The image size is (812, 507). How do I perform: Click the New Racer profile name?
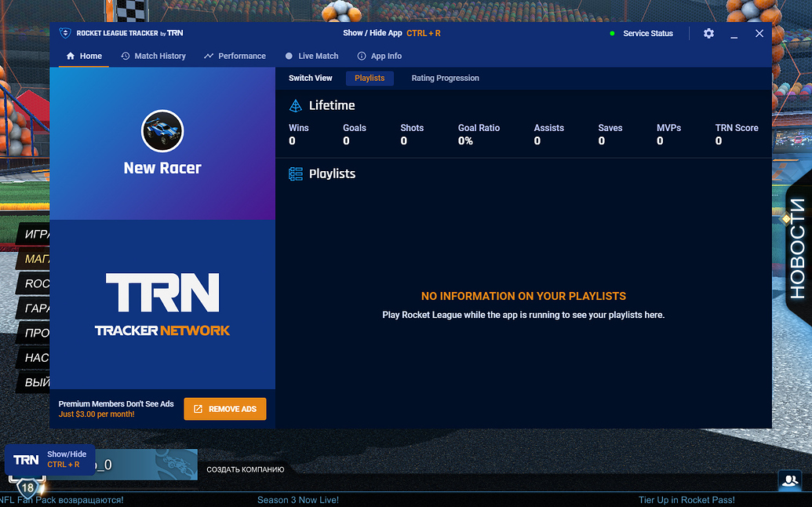(162, 168)
